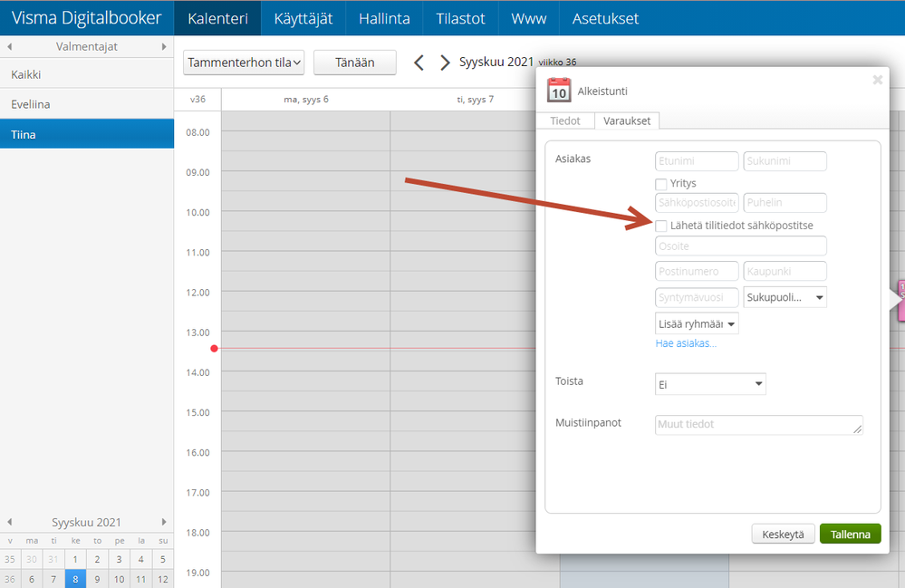Viewport: 905px width, 588px height.
Task: Go to next month in mini calendar
Action: click(x=164, y=522)
